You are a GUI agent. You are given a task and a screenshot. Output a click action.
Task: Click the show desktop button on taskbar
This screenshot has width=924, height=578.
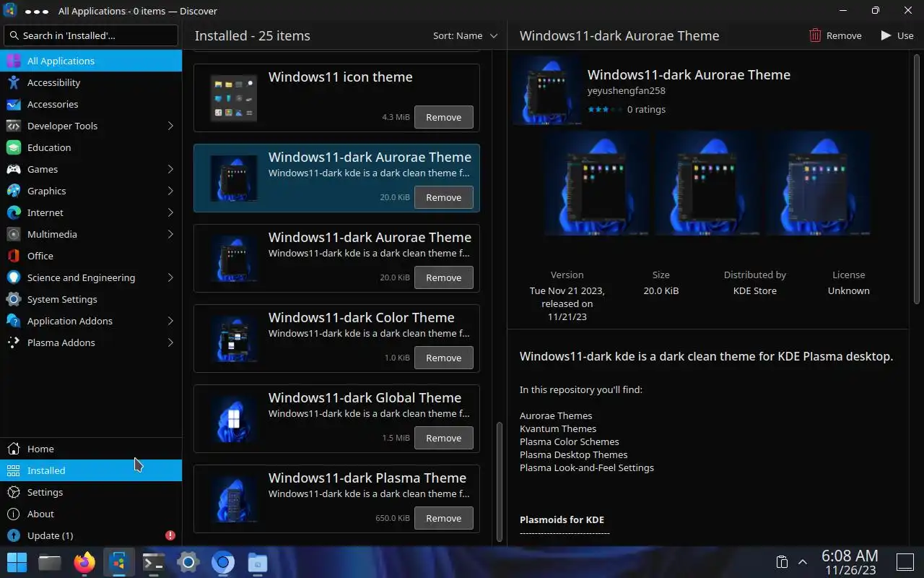click(x=905, y=562)
